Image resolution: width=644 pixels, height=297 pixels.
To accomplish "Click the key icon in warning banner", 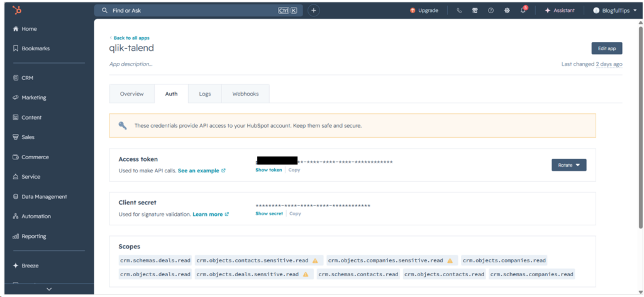I will [x=123, y=125].
